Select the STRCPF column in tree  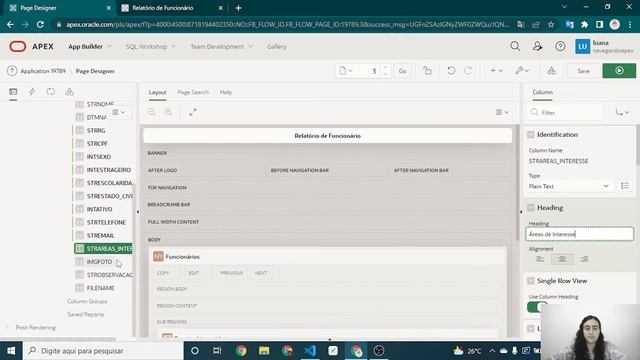click(97, 143)
